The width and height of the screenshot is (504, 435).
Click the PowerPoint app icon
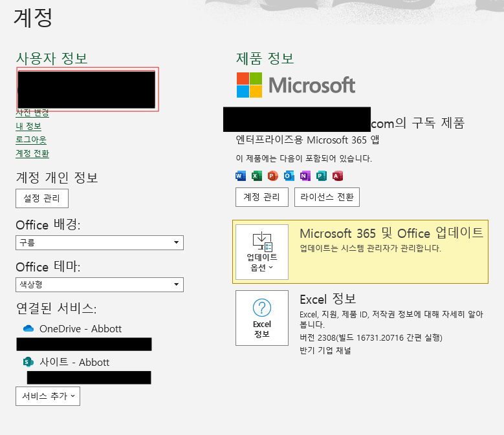[272, 176]
